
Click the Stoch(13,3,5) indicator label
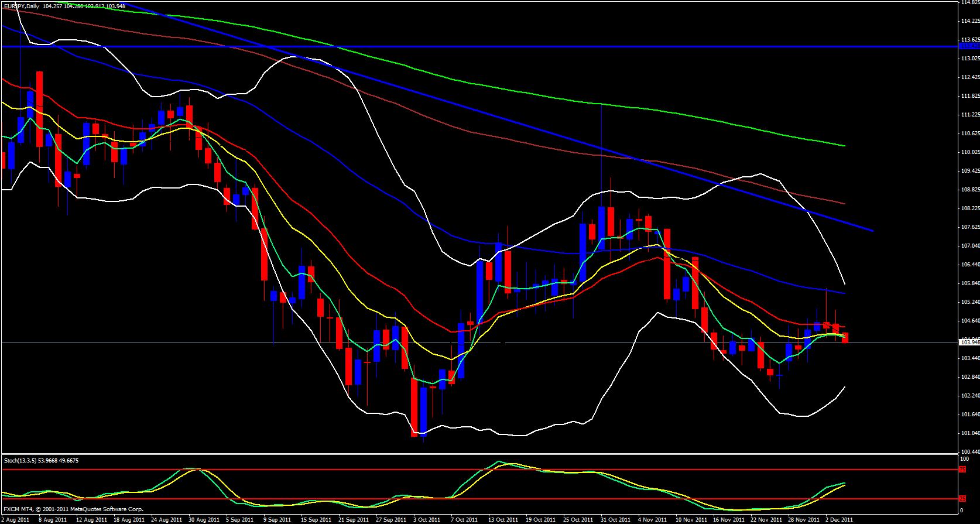[x=41, y=461]
